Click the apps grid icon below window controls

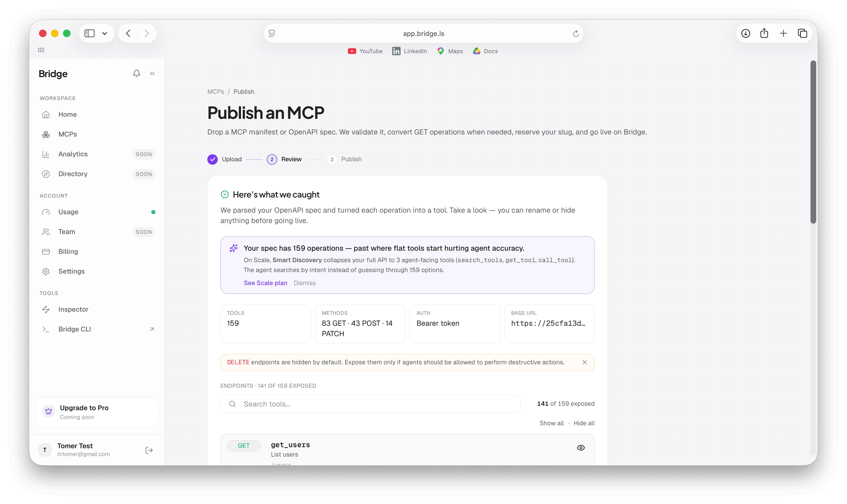(41, 50)
